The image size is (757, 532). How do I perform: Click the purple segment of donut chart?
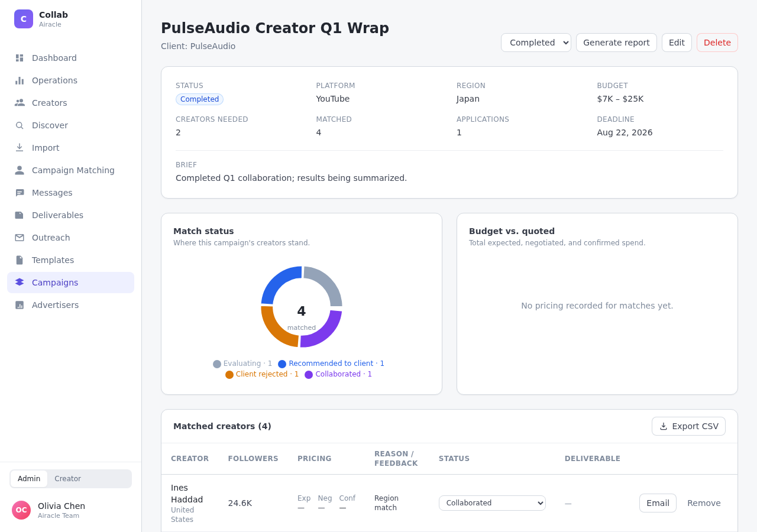(x=326, y=332)
